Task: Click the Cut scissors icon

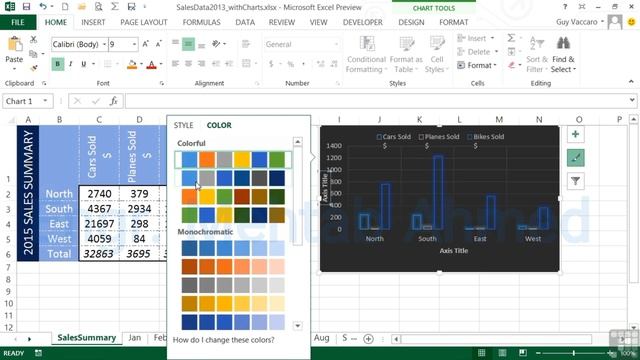Action: 33,39
